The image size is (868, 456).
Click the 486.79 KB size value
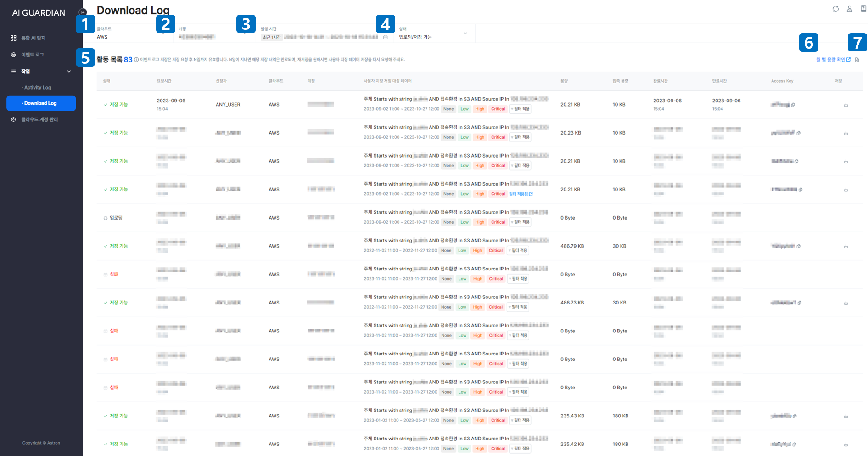(x=572, y=246)
